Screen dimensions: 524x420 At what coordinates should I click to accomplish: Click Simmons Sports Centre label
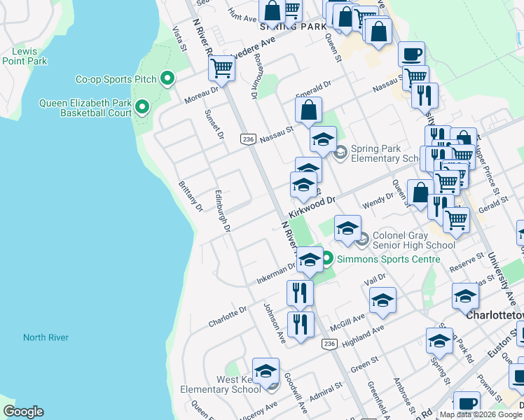[x=388, y=259]
